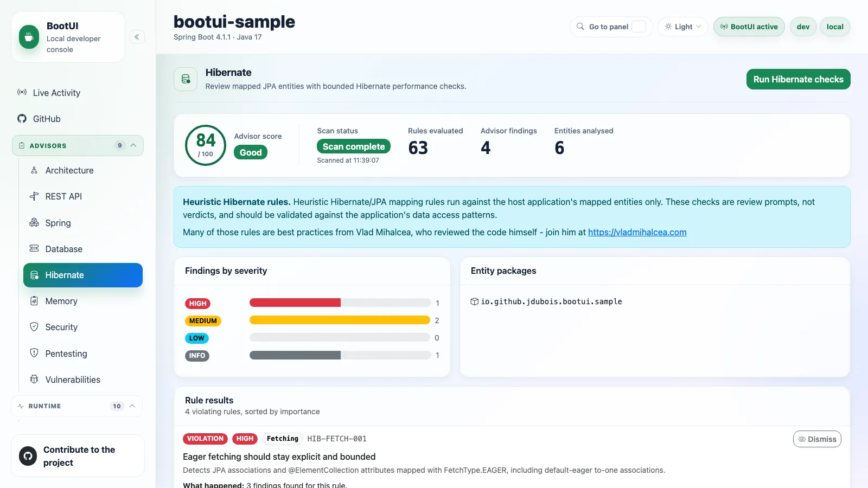Click the Runtime count badge 10
The width and height of the screenshot is (868, 488).
click(x=117, y=406)
